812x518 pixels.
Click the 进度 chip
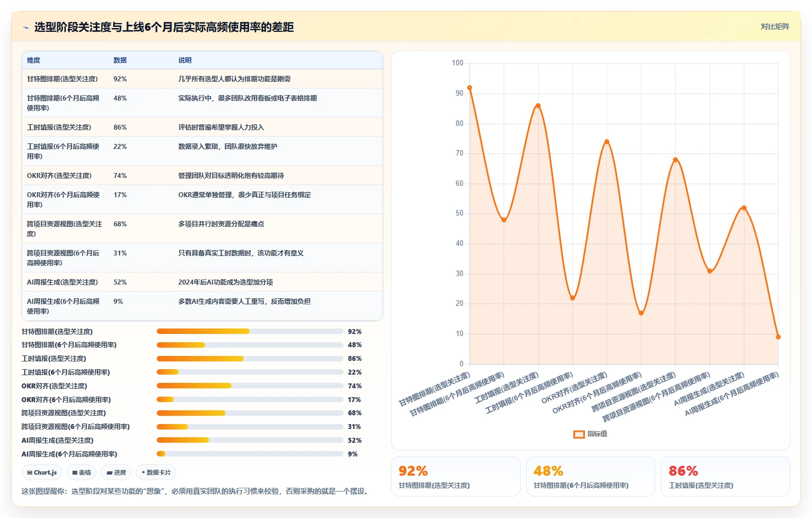point(116,472)
